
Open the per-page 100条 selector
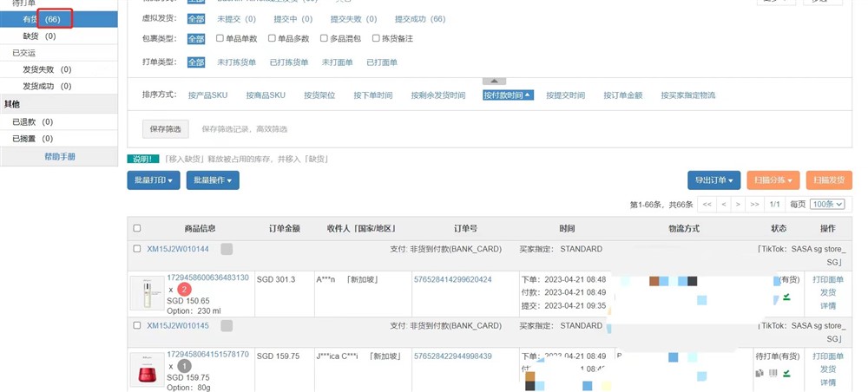[827, 204]
